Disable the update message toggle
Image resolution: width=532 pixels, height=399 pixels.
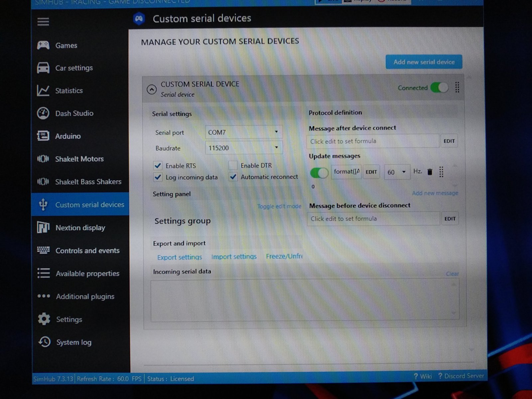[319, 173]
